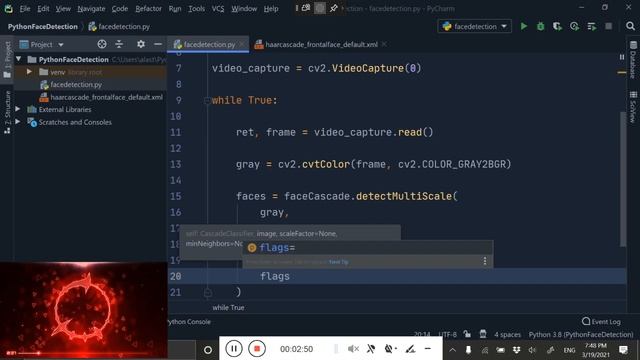Click the inspections profile icon in status bar
Image resolution: width=640 pixels, height=360 pixels.
(x=483, y=334)
